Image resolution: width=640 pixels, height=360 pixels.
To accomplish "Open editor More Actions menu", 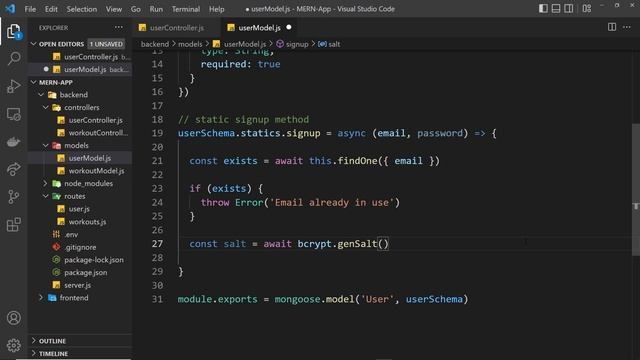I will pos(627,27).
